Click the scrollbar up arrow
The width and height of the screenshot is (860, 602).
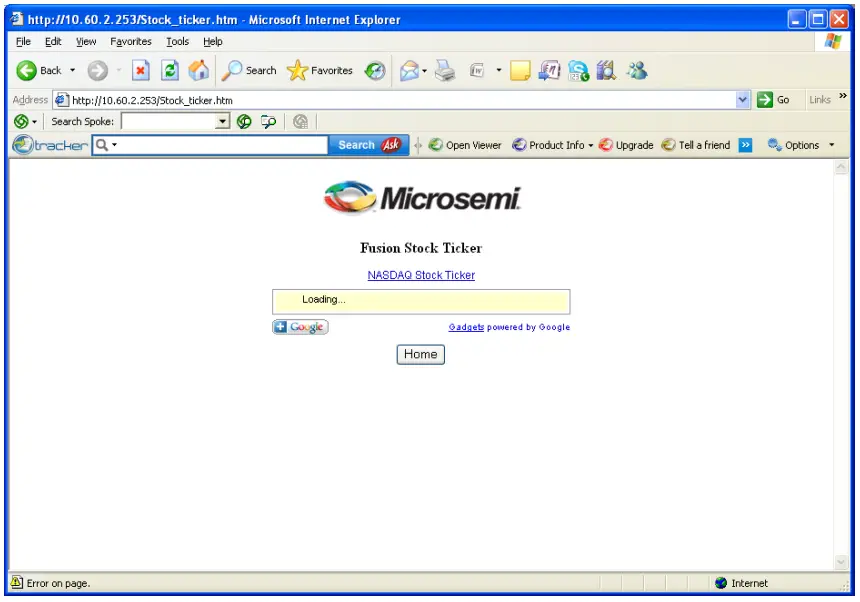point(841,167)
